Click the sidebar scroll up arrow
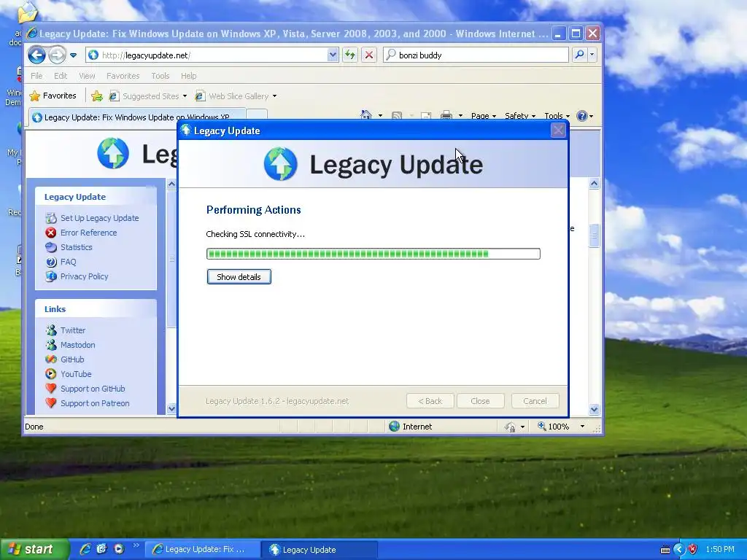747x560 pixels. point(171,184)
